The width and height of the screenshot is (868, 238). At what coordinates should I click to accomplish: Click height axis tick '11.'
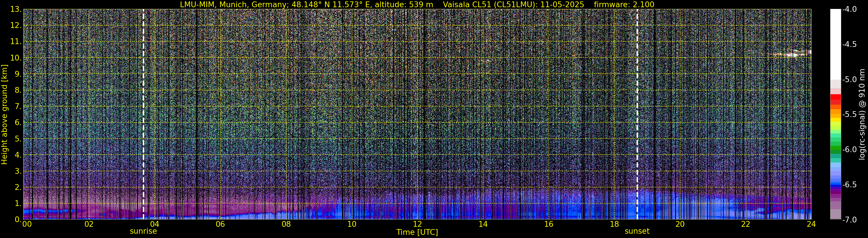coord(16,42)
